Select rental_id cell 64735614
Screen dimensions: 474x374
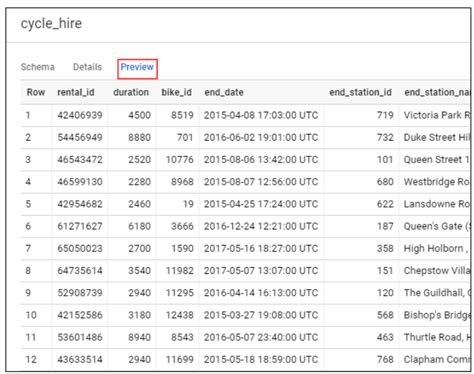80,271
